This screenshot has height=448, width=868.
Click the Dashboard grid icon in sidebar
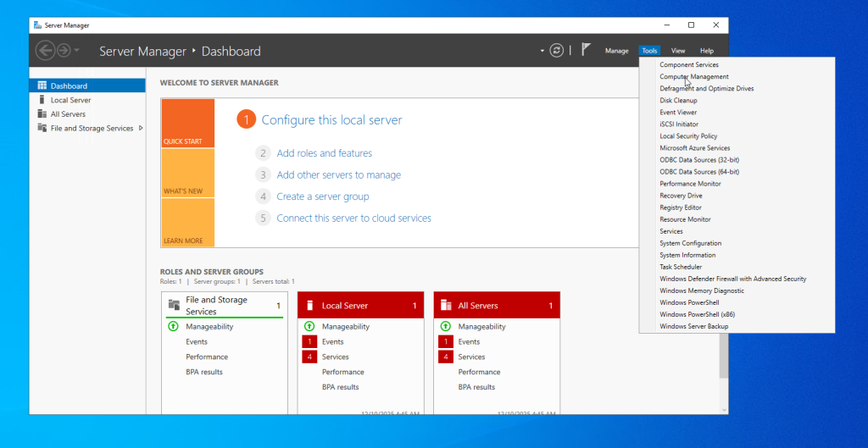(x=42, y=86)
